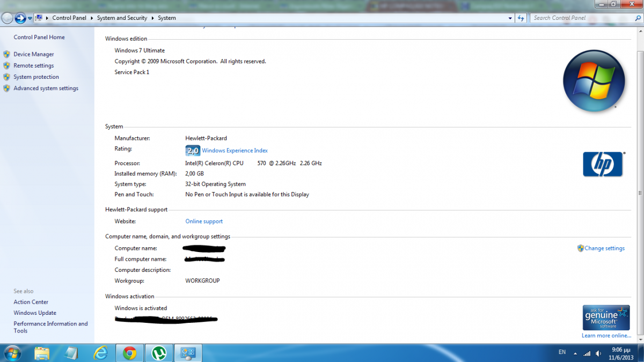Select Control Panel in the breadcrumb path
644x362 pixels.
pyautogui.click(x=69, y=18)
